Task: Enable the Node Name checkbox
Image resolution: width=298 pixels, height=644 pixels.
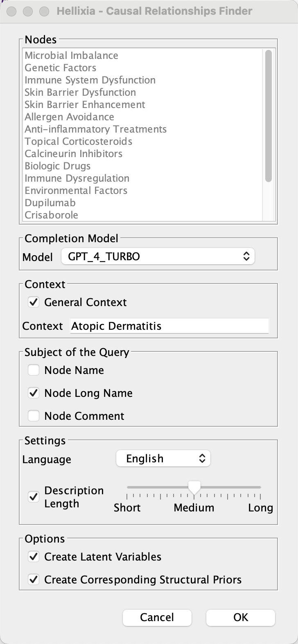Action: click(x=34, y=370)
